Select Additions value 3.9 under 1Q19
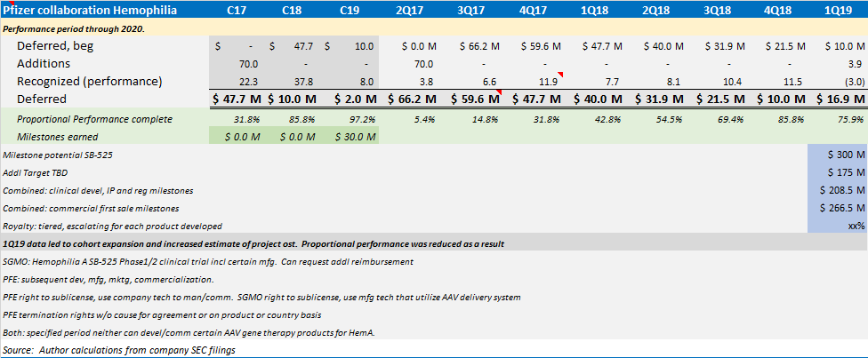The height and width of the screenshot is (358, 868). coord(857,64)
